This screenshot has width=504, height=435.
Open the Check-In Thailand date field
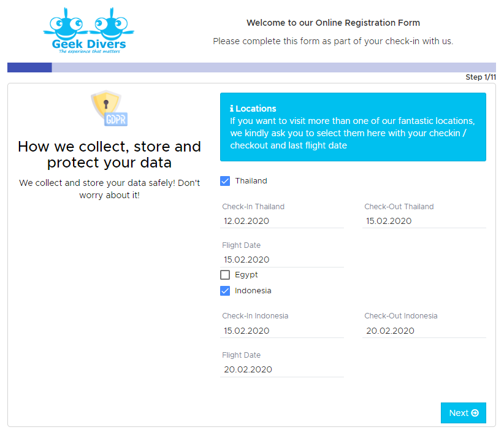(282, 221)
